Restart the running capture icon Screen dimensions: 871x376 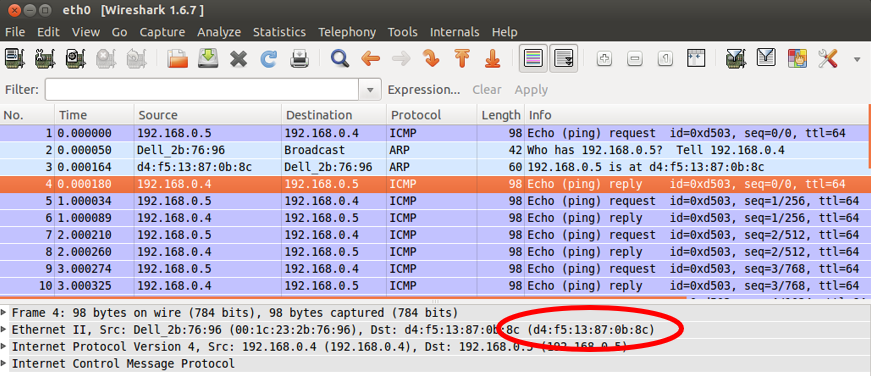point(136,58)
